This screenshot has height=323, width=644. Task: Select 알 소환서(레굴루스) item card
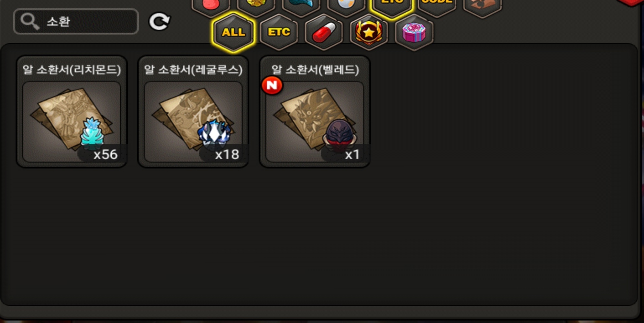coord(193,112)
